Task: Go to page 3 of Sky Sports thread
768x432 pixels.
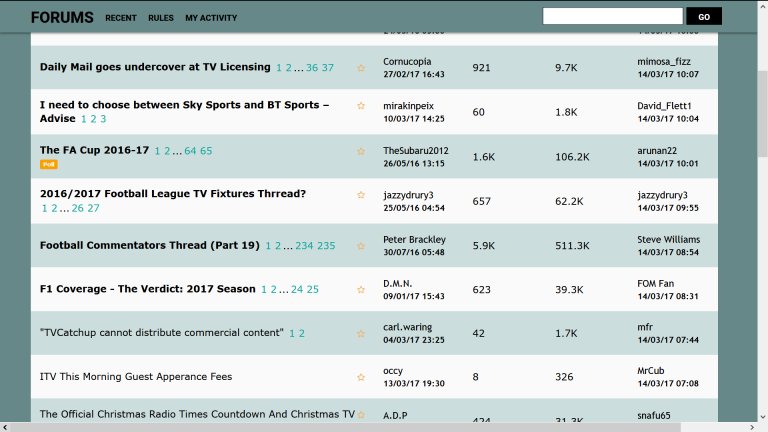Action: (x=103, y=119)
